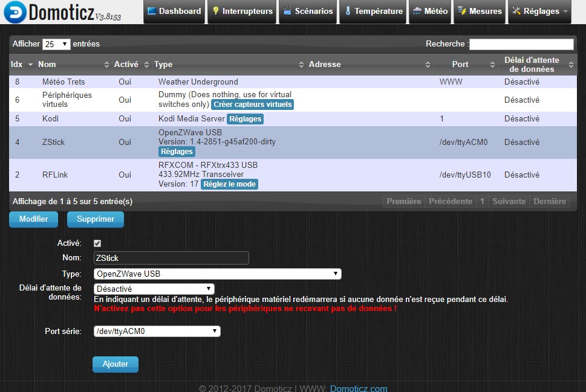Open the Délai d'attente de données dropdown
This screenshot has height=392, width=586.
(154, 289)
